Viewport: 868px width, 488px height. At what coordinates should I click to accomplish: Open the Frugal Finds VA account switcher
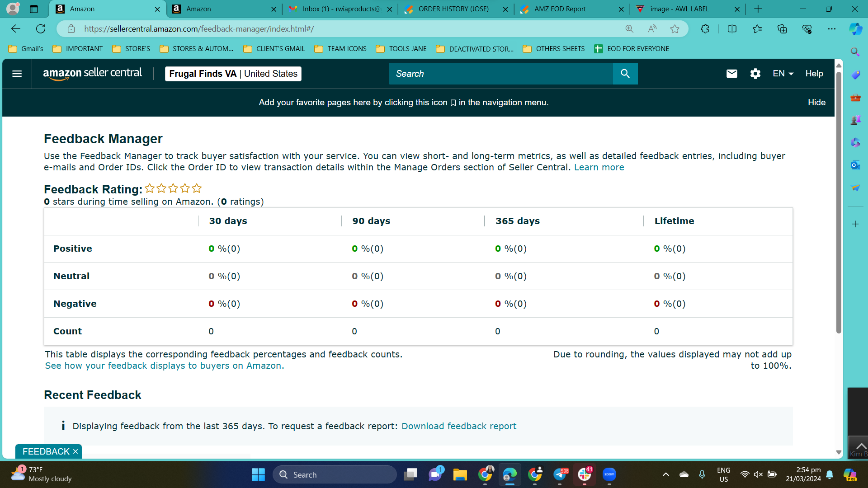click(x=233, y=74)
